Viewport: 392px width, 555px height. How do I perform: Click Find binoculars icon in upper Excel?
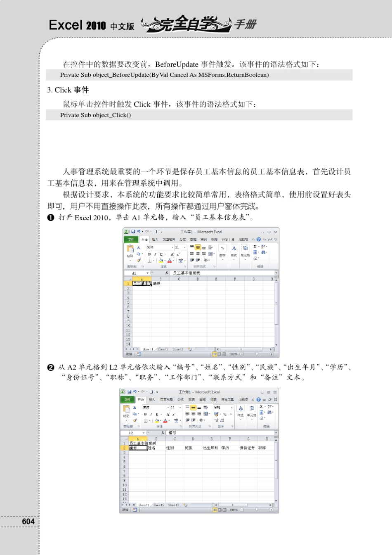point(264,253)
